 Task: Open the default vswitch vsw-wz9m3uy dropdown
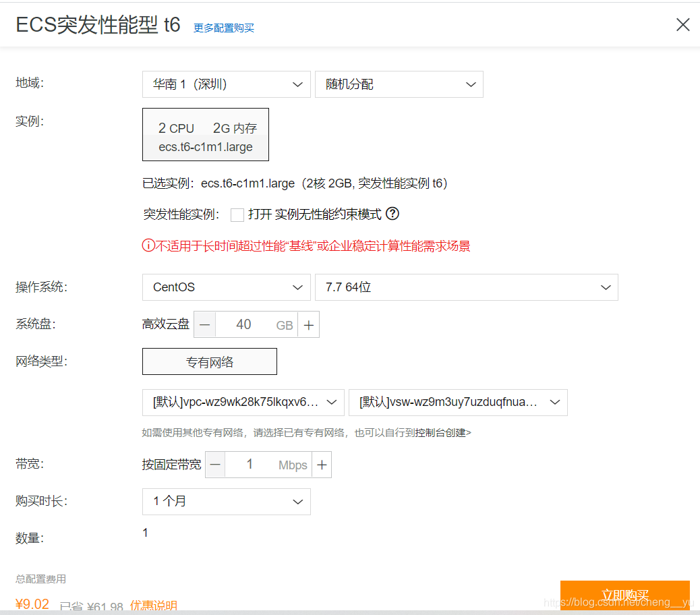(458, 403)
